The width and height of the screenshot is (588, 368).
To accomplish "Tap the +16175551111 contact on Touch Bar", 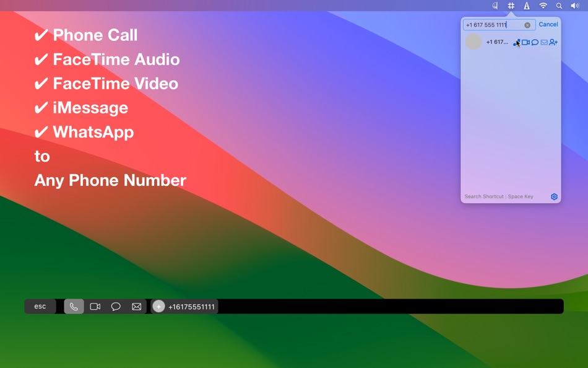I will (184, 307).
